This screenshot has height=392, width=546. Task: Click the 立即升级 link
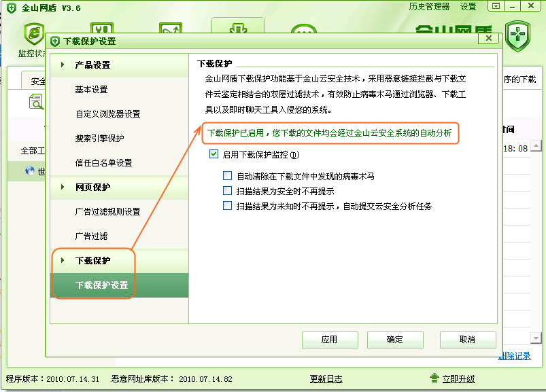point(458,379)
